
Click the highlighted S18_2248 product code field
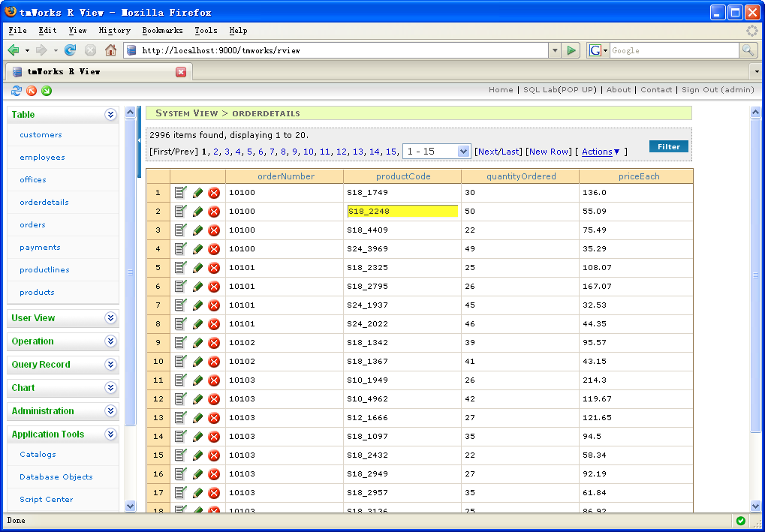402,211
